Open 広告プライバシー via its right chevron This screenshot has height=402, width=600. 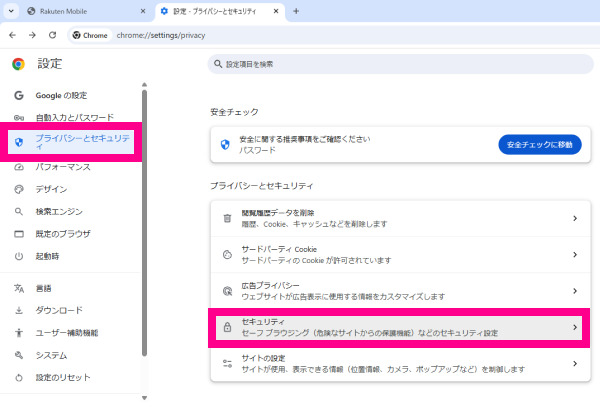574,291
